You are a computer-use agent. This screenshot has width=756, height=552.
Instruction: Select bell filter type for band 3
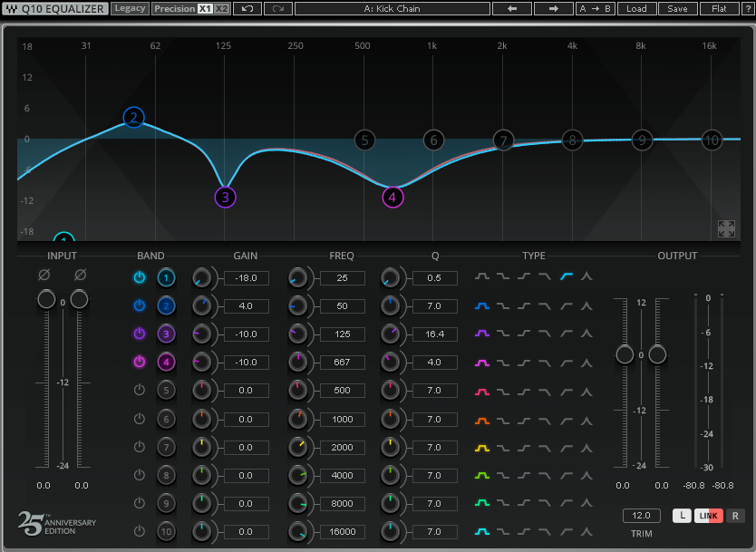[482, 334]
